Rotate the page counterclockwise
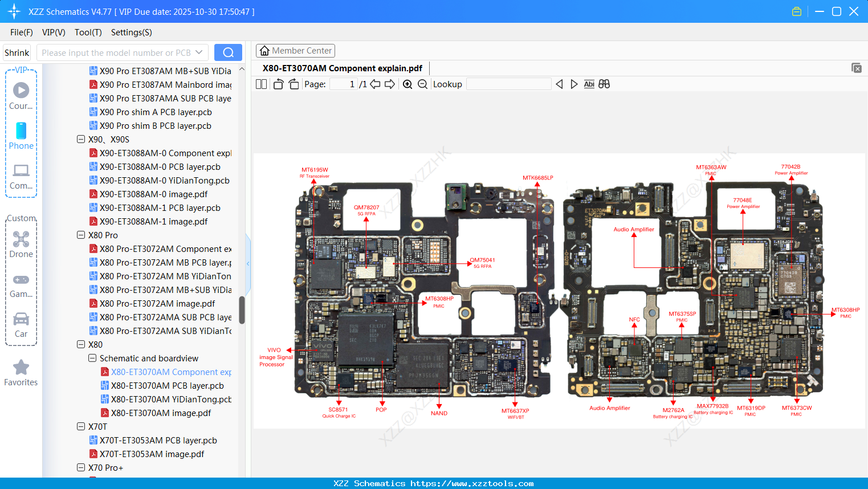The height and width of the screenshot is (489, 868). [278, 84]
